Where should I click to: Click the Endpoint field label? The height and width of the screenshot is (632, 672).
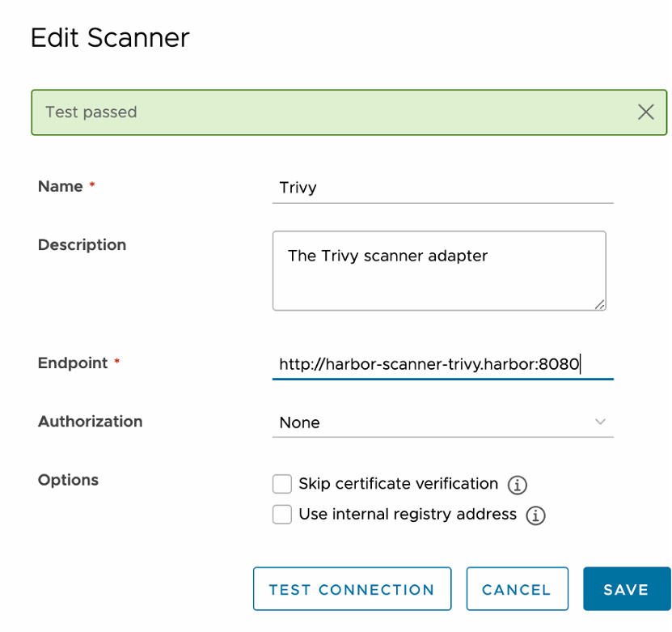coord(73,363)
